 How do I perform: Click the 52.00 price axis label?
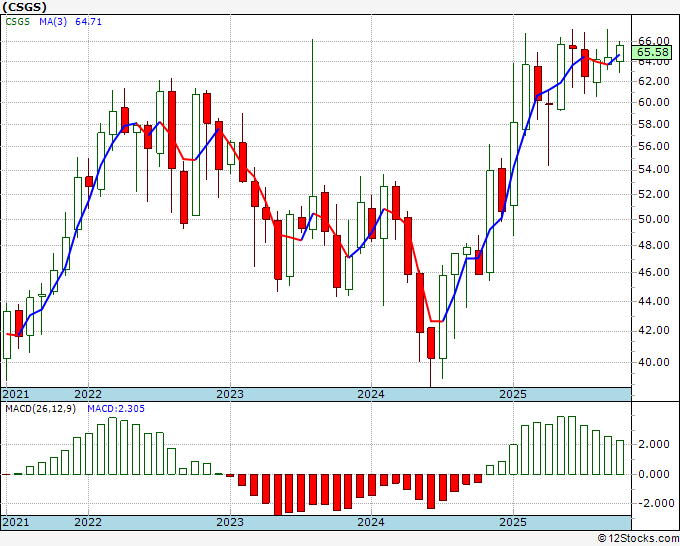point(654,194)
